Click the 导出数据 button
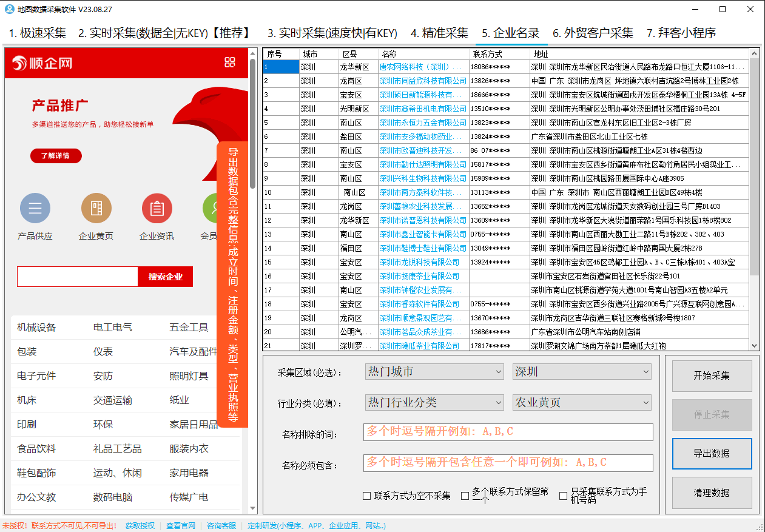Image resolution: width=765 pixels, height=532 pixels. 712,453
